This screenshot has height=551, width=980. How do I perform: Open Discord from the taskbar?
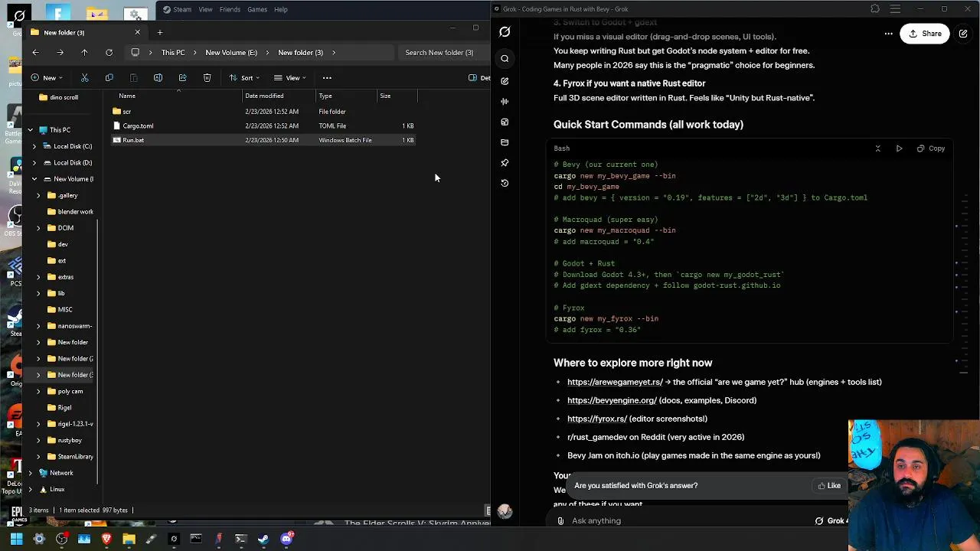(x=286, y=539)
